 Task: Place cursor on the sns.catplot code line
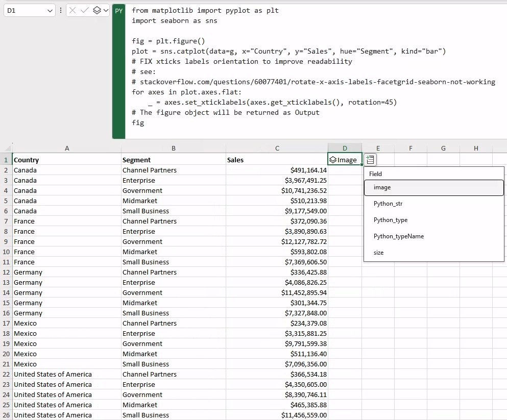point(288,52)
